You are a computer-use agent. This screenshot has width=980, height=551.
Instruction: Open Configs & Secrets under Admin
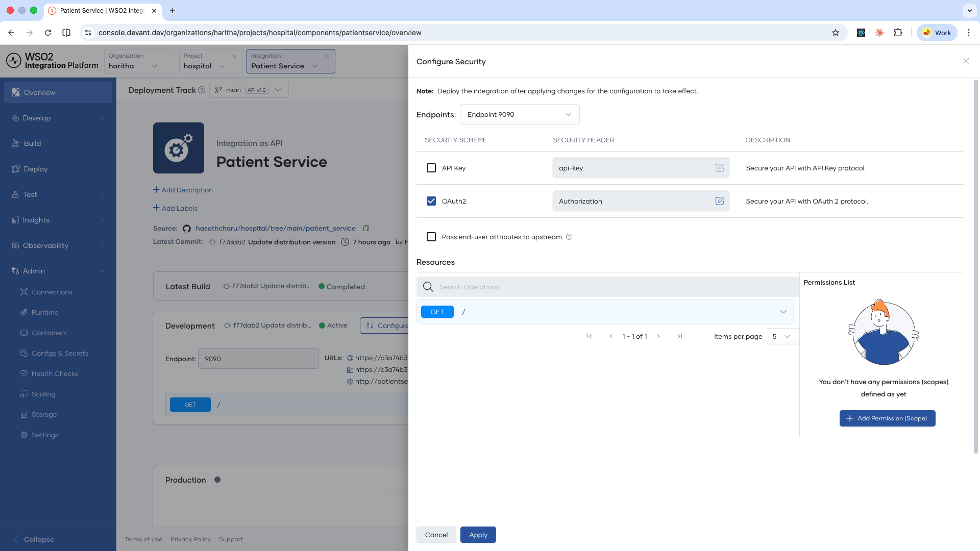[x=60, y=353]
